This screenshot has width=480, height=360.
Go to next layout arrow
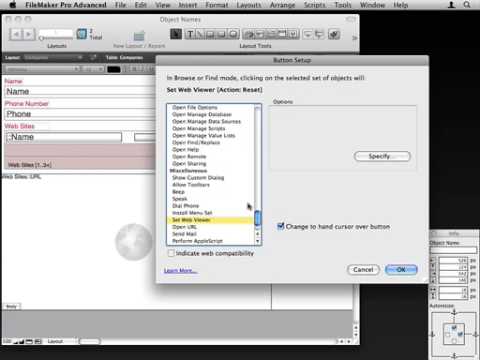coord(29,34)
